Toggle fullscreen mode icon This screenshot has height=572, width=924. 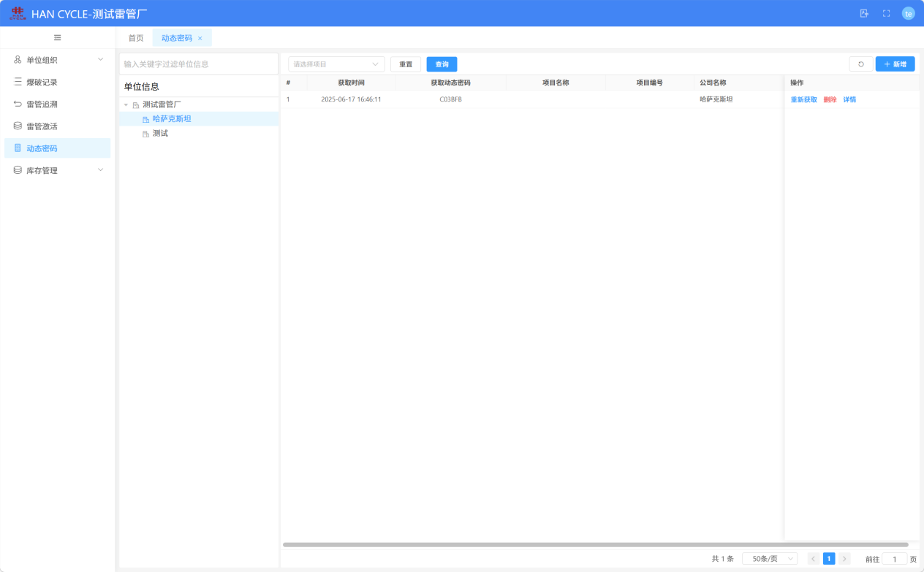[x=887, y=13]
